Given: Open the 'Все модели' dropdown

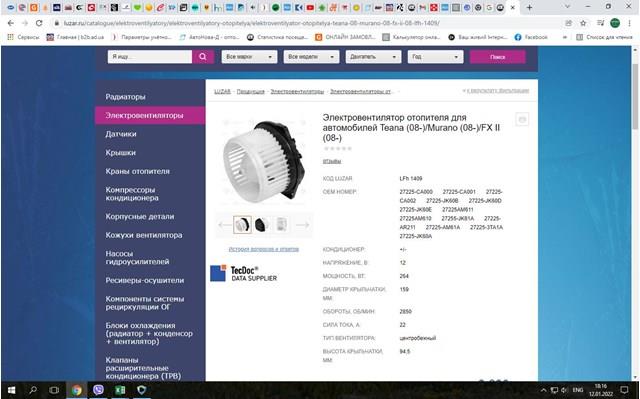Looking at the screenshot, I should (311, 57).
